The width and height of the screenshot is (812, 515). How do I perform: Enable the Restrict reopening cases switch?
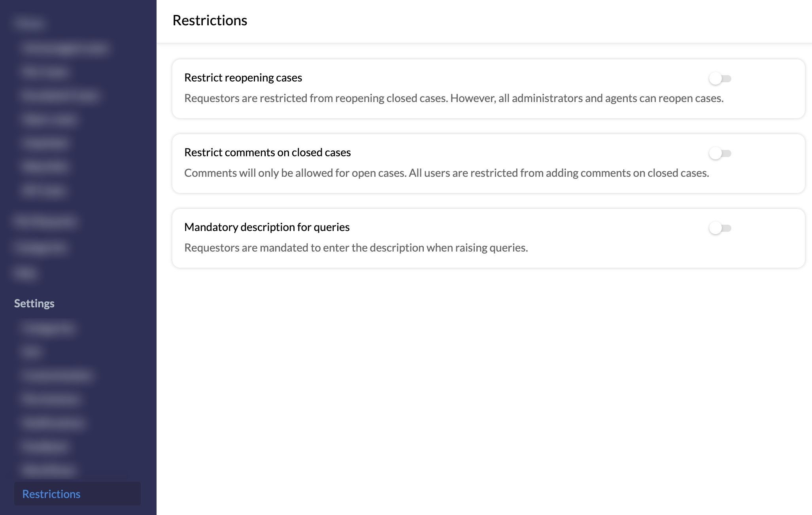point(720,79)
